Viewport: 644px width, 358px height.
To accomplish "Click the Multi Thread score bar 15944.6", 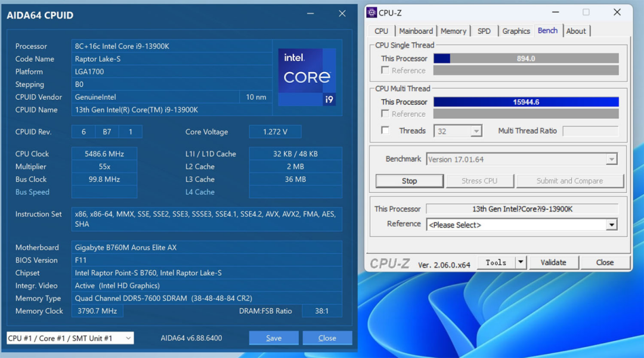I will [526, 102].
